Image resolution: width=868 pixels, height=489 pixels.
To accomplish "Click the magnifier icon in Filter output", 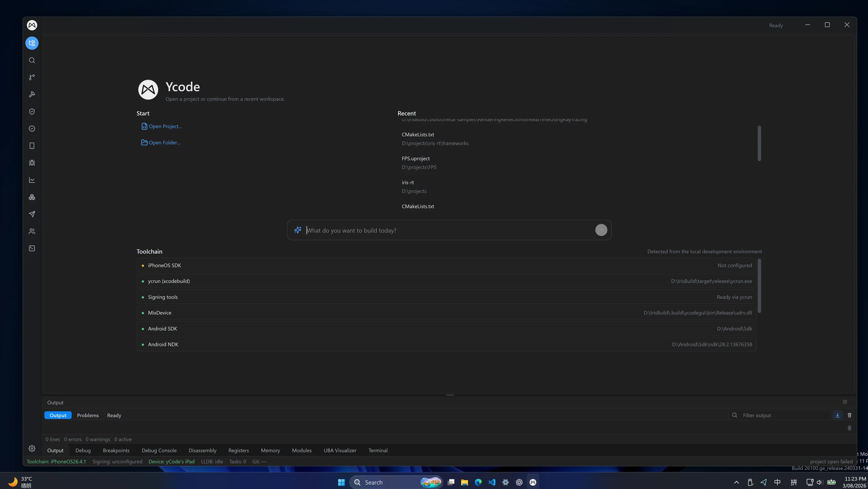I will tap(734, 415).
